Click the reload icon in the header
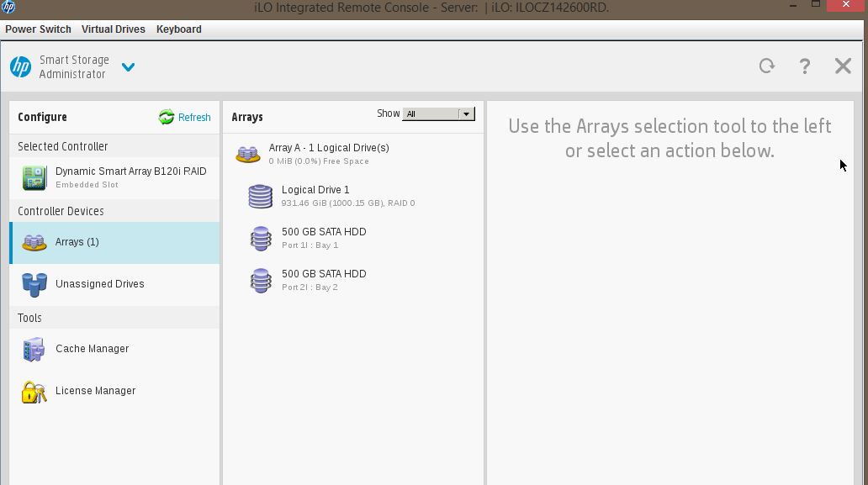 point(766,66)
